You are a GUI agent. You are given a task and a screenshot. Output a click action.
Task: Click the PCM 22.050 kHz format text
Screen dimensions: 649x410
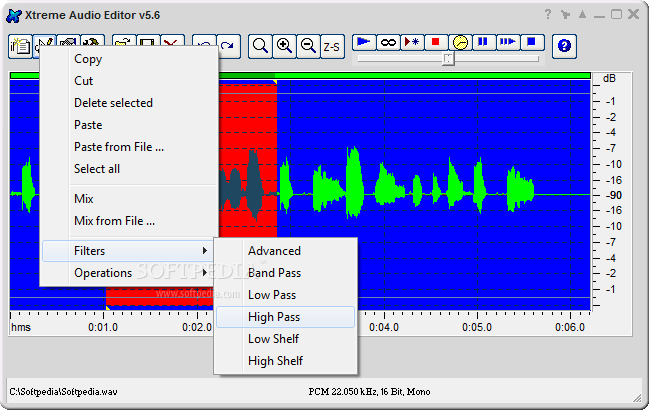[x=369, y=391]
